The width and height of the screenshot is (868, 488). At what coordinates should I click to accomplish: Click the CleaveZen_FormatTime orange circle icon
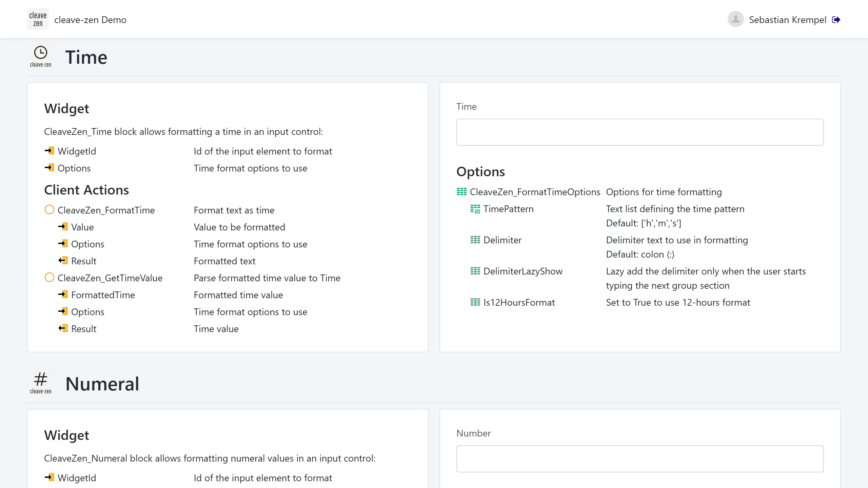50,210
